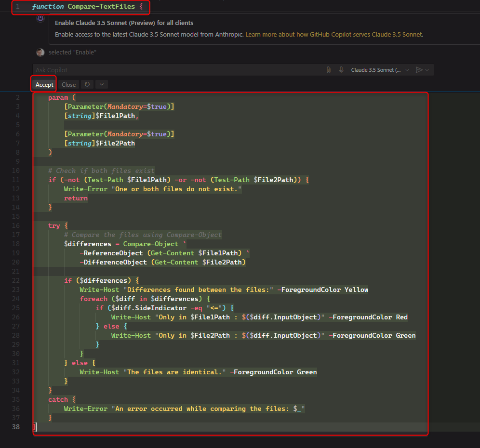Click -ReferenceObject argument on line 19
The height and width of the screenshot is (448, 480).
click(x=164, y=253)
